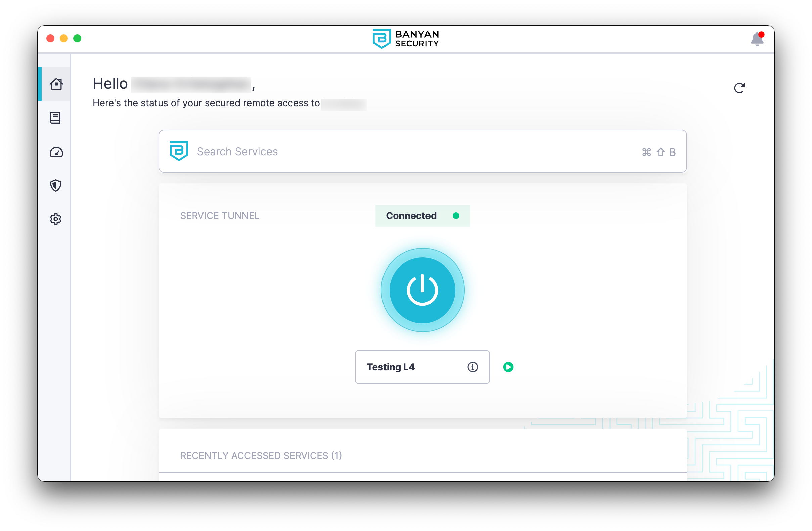Open the dashboard gauge icon in sidebar
Screen dimensions: 812x531
56,152
